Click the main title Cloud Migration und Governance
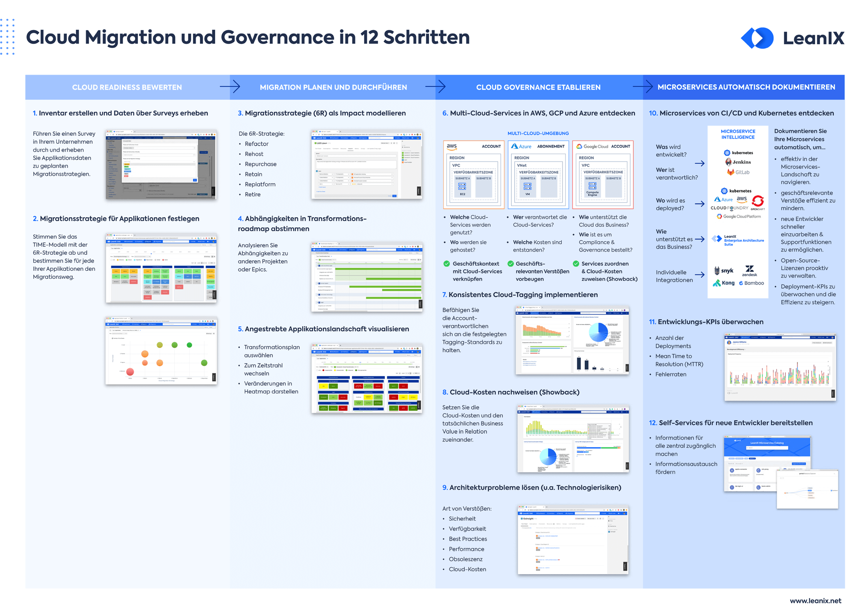This screenshot has height=616, width=868. pyautogui.click(x=248, y=38)
